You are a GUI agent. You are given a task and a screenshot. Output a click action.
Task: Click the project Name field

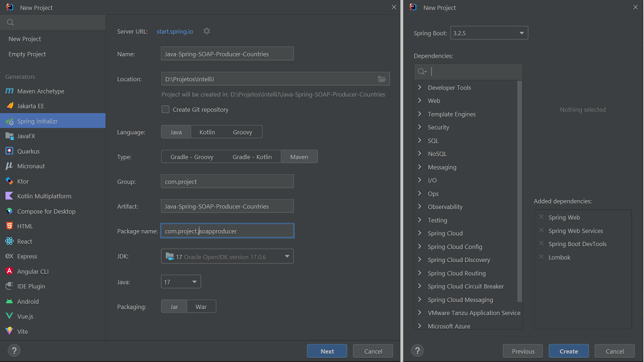coord(227,54)
